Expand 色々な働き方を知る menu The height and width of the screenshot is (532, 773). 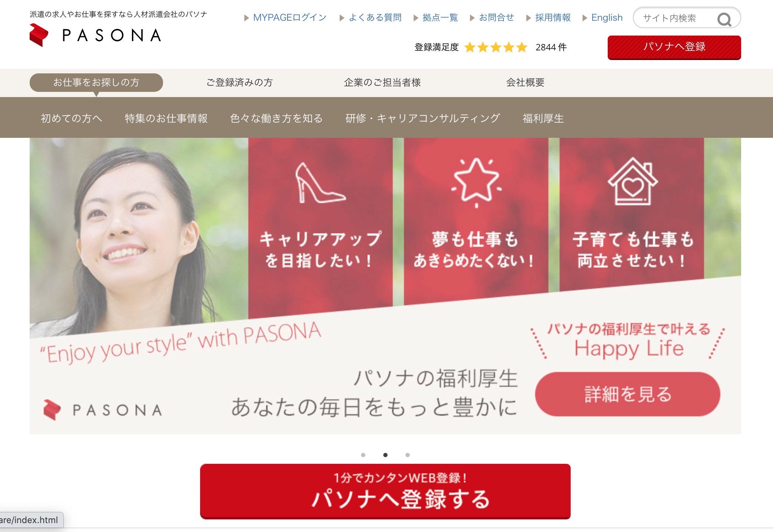tap(276, 118)
